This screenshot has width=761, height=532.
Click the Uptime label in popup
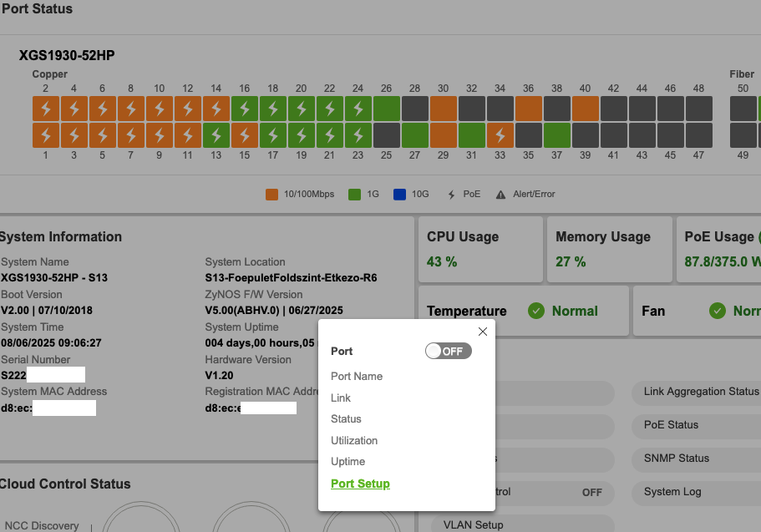[348, 462]
